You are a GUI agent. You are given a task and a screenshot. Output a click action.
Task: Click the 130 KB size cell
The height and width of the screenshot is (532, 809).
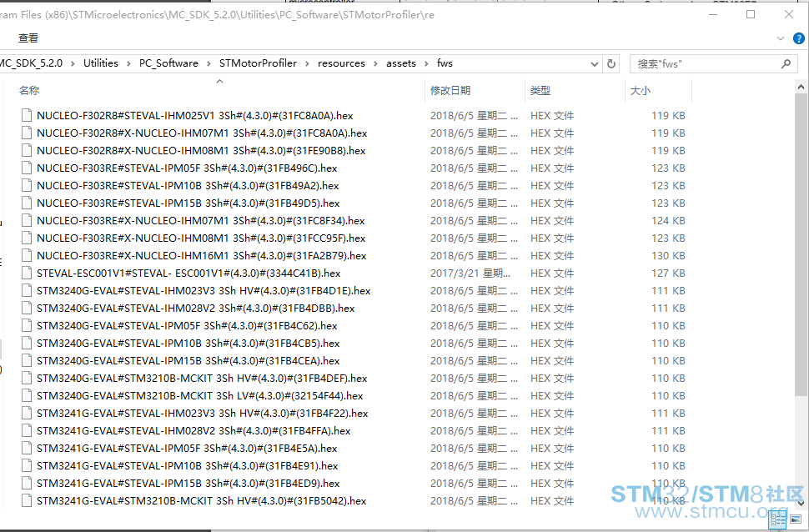(668, 255)
